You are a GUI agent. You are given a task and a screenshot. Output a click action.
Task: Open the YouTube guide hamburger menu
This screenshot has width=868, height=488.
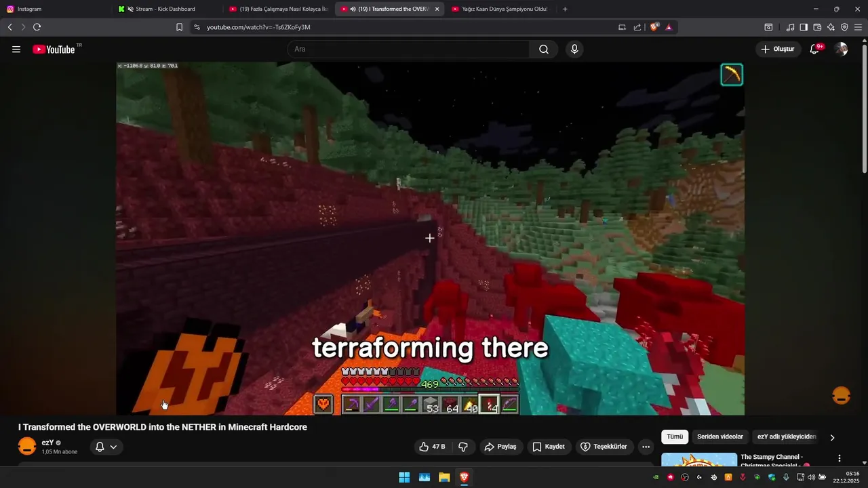(16, 49)
